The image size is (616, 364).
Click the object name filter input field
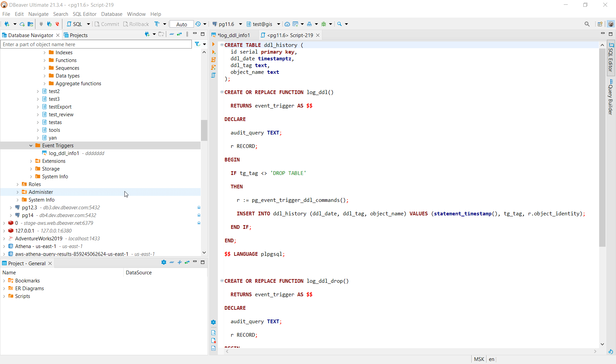(x=96, y=44)
